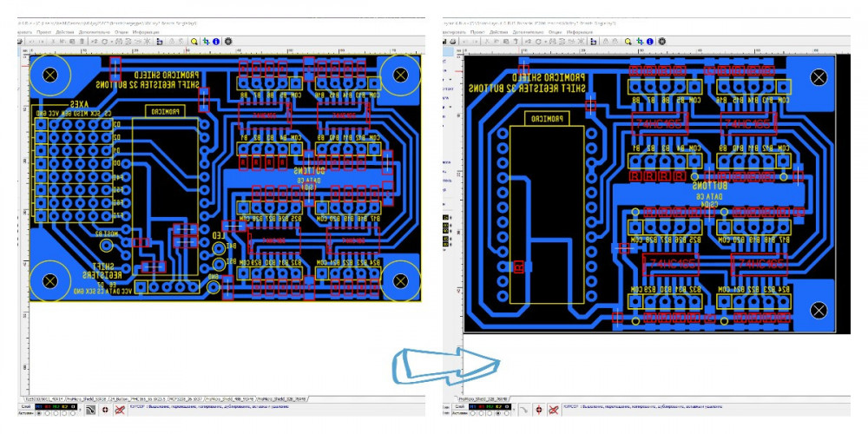Select the ProMicro_Shield_328 tab in right window
This screenshot has width=868, height=434.
click(x=483, y=399)
